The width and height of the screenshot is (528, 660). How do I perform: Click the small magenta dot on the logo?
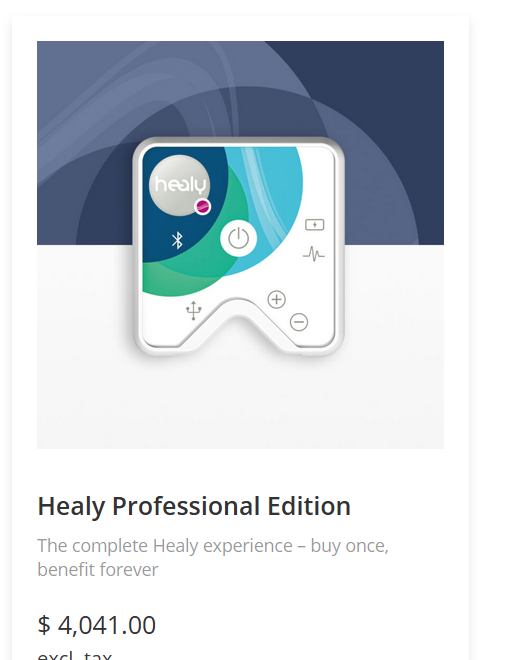click(x=203, y=207)
